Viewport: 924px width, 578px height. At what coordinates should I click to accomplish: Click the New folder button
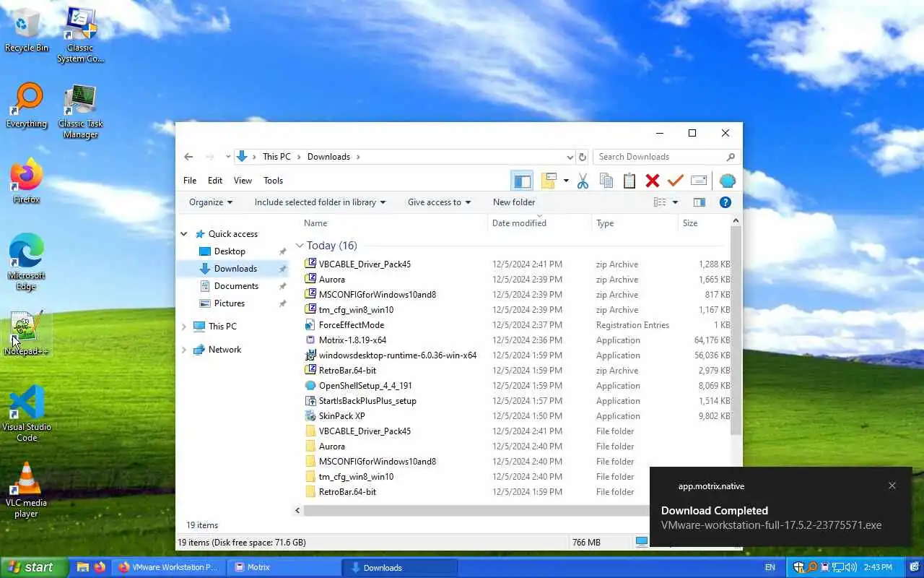click(514, 202)
